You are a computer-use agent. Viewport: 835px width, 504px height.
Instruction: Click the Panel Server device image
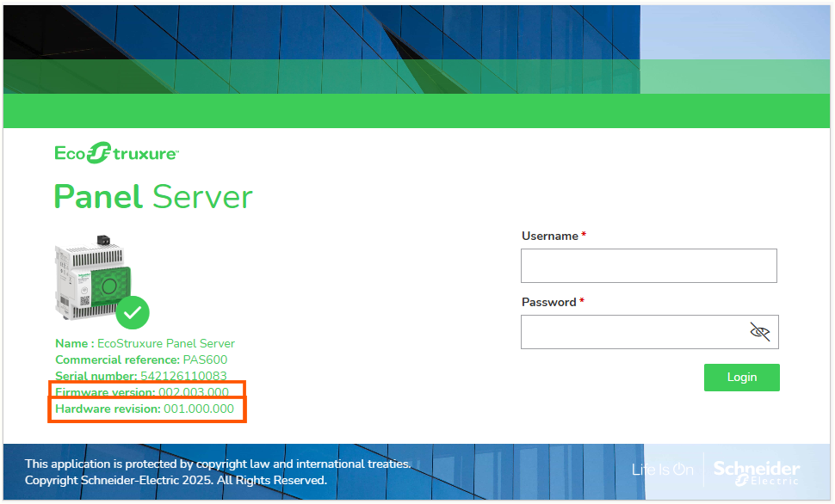click(x=92, y=278)
